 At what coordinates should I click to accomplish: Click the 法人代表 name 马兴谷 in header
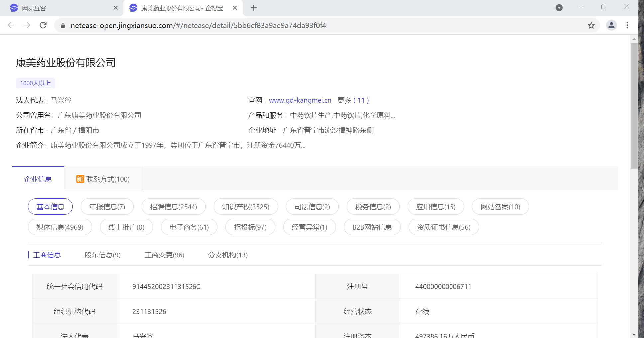pos(61,100)
